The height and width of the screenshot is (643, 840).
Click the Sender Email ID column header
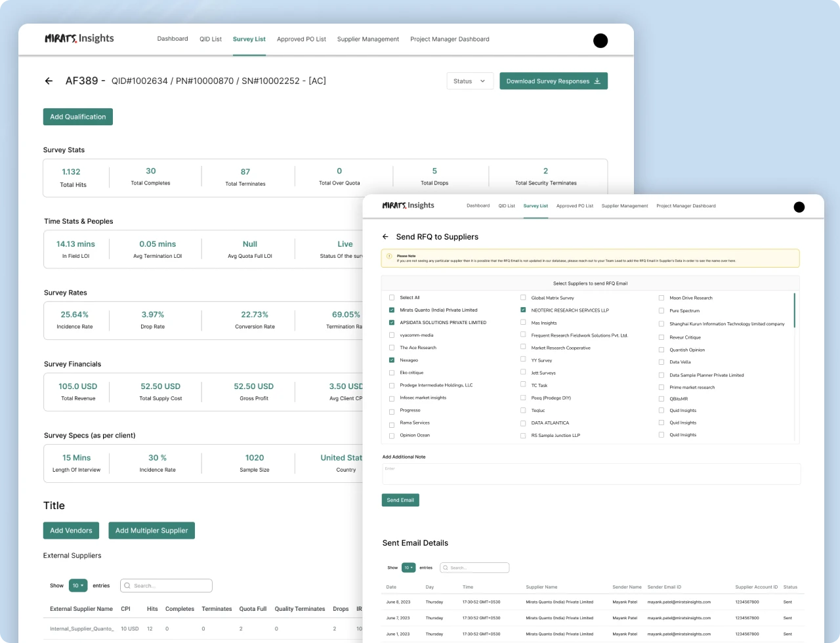664,587
